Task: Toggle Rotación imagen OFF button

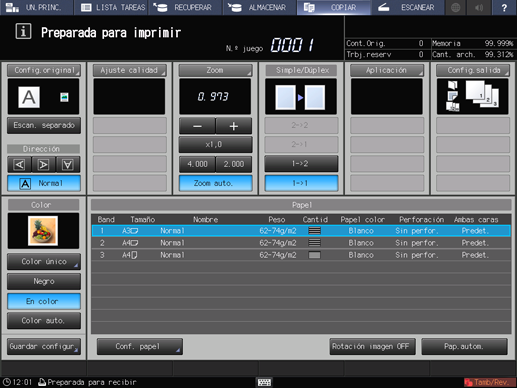Action: point(373,347)
